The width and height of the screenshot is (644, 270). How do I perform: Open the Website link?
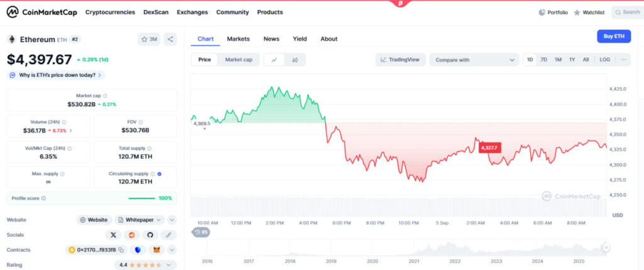(94, 220)
